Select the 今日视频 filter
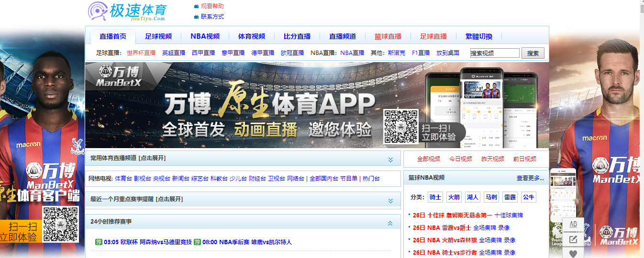 (461, 159)
